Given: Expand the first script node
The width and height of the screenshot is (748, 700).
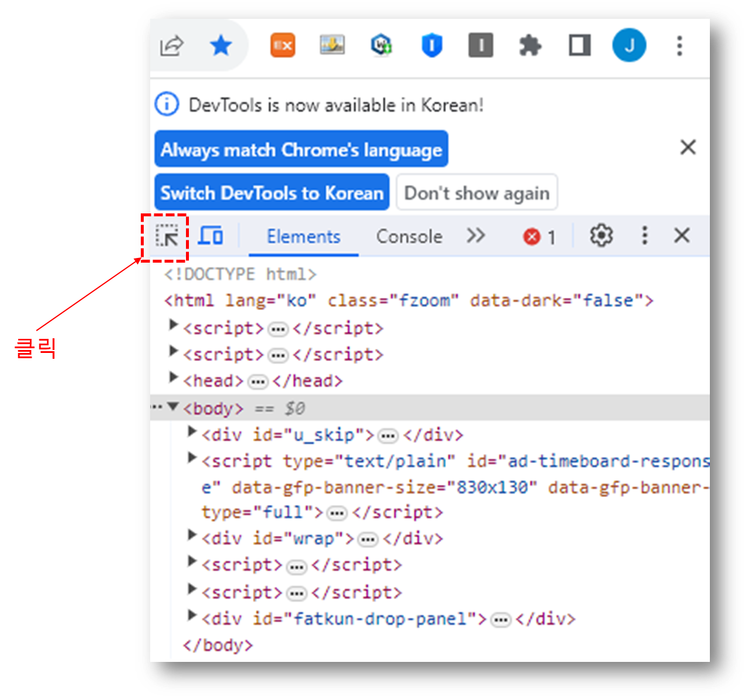Looking at the screenshot, I should coord(173,324).
